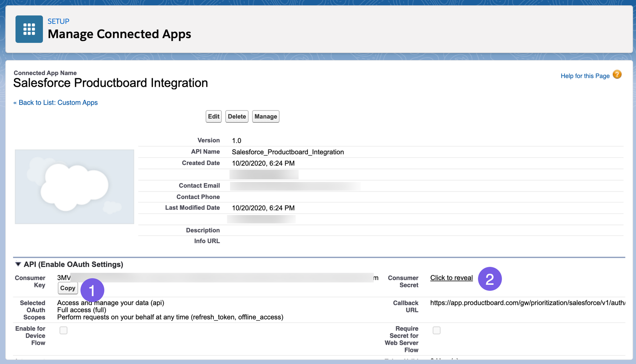
Task: Select the Salesforce Productboard Integration title
Action: 111,83
